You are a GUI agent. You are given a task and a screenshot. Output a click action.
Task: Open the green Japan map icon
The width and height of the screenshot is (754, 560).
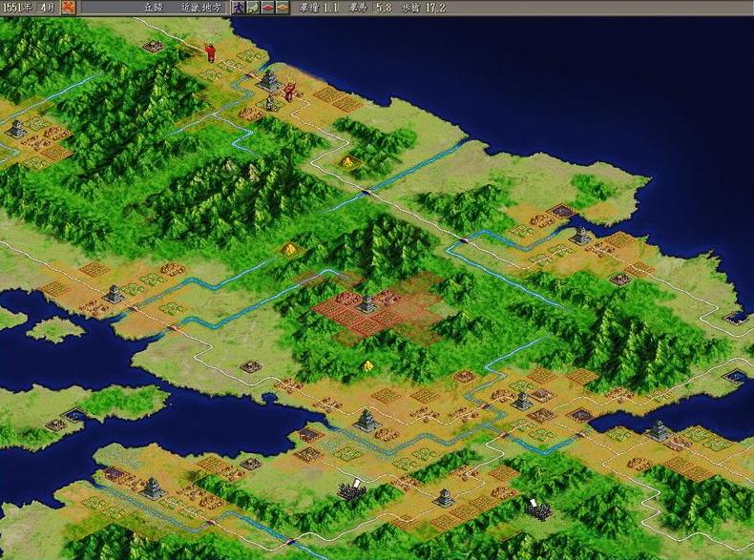pos(253,8)
